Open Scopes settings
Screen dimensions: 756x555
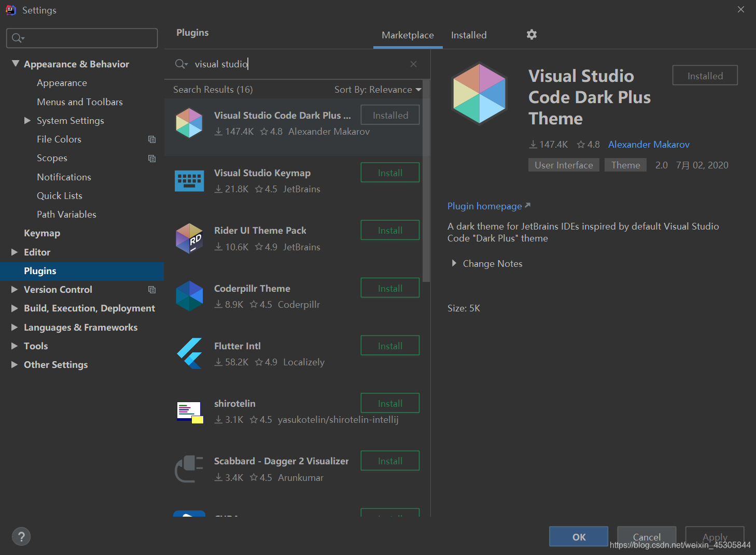click(52, 158)
